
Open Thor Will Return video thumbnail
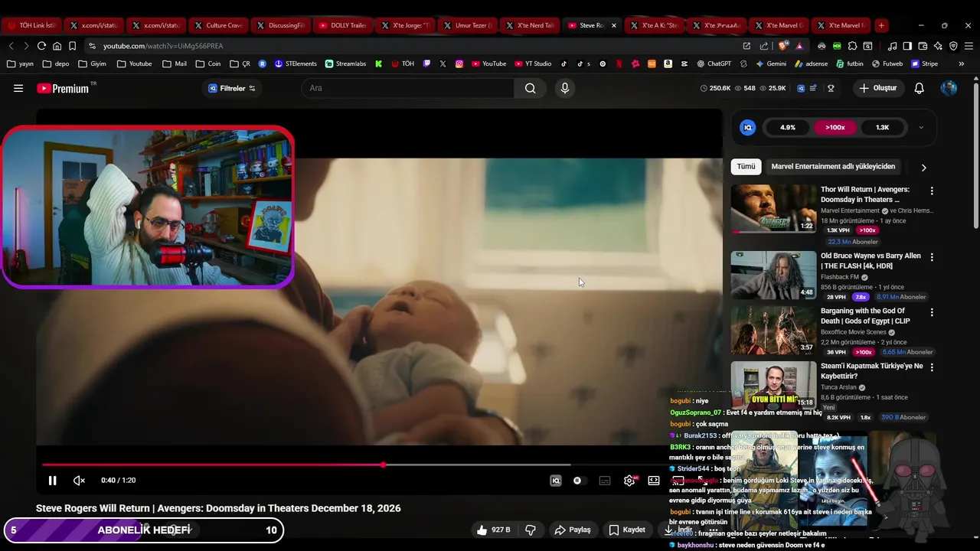(x=773, y=208)
